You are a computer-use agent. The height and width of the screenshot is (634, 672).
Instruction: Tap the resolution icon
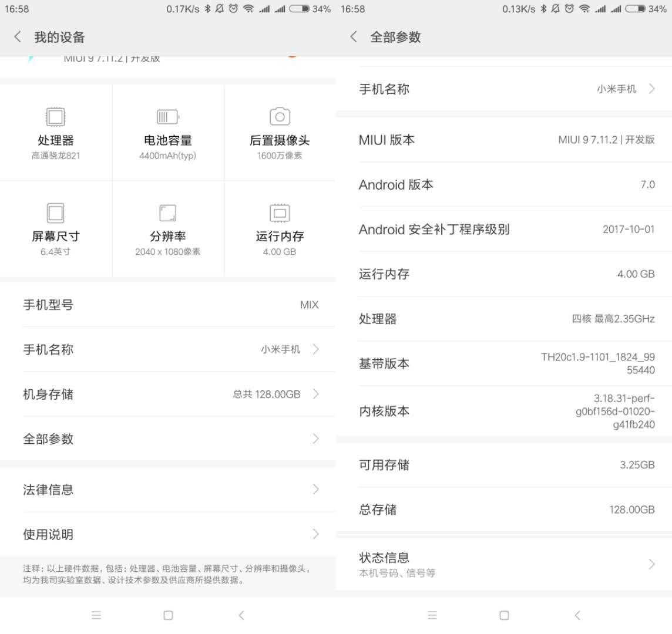click(x=168, y=213)
